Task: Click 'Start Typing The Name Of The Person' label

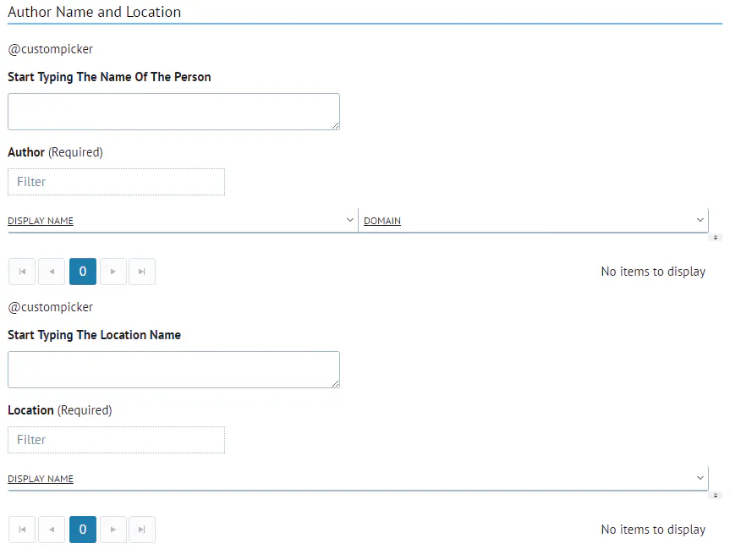Action: [x=109, y=77]
